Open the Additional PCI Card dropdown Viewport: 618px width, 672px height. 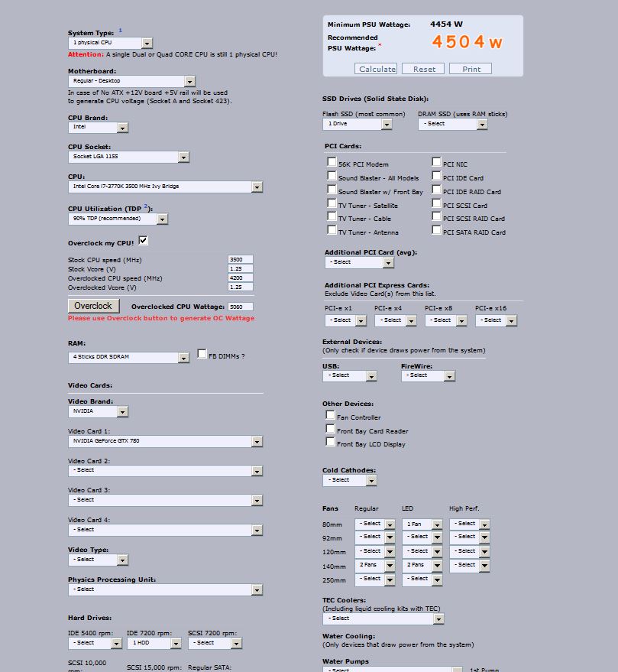click(x=359, y=262)
